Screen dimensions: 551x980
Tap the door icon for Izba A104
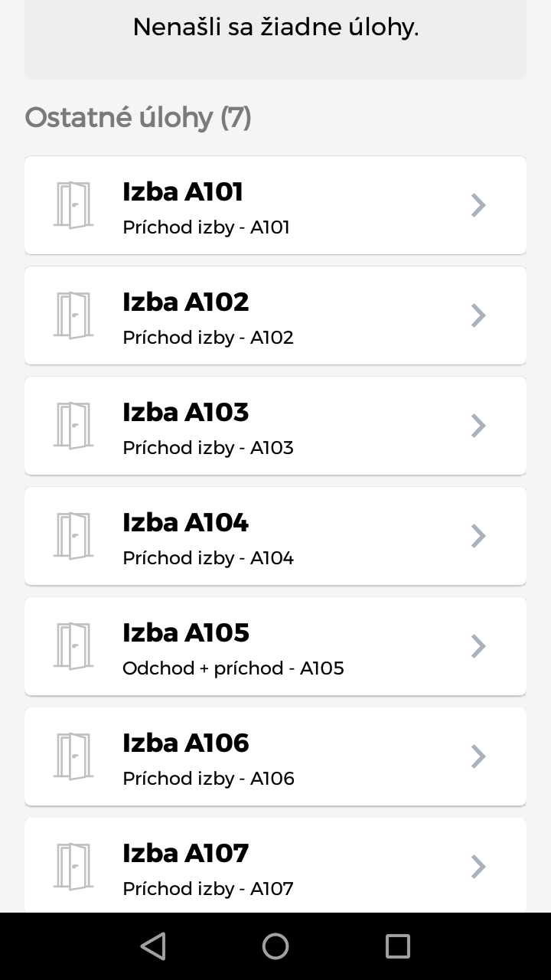73,536
